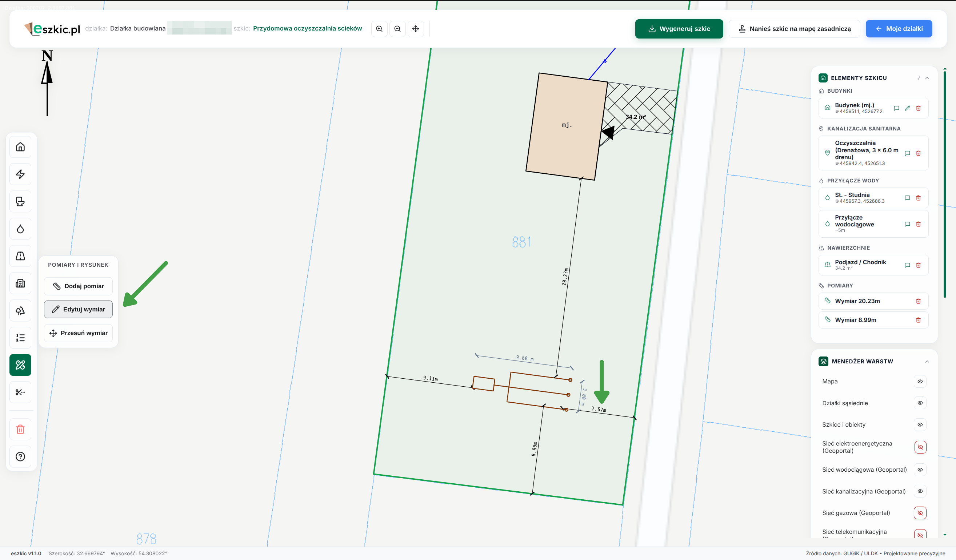The width and height of the screenshot is (956, 560).
Task: Collapse the Elementy szkicu panel
Action: (x=927, y=78)
